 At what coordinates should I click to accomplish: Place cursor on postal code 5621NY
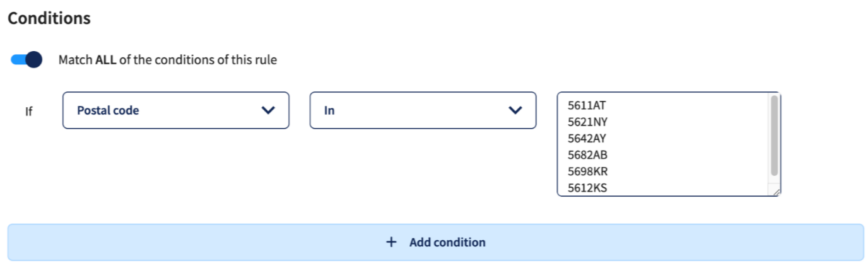pyautogui.click(x=587, y=122)
